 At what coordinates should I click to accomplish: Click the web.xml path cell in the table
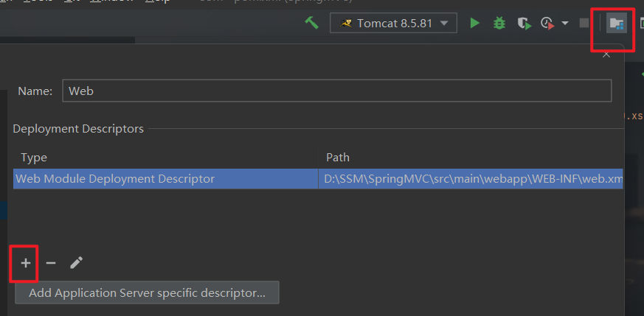(x=472, y=178)
